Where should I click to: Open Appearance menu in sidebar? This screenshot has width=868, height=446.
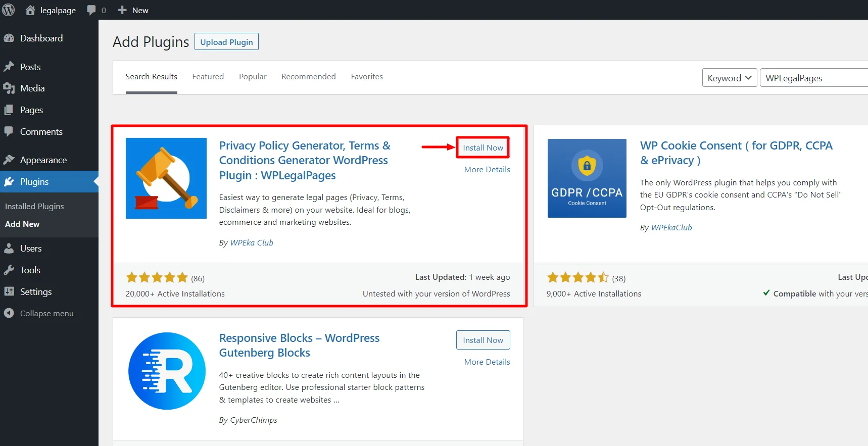[43, 160]
